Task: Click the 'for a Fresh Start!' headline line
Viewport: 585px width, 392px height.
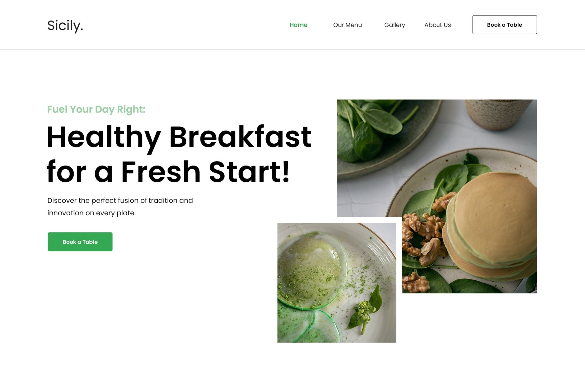Action: [x=168, y=172]
